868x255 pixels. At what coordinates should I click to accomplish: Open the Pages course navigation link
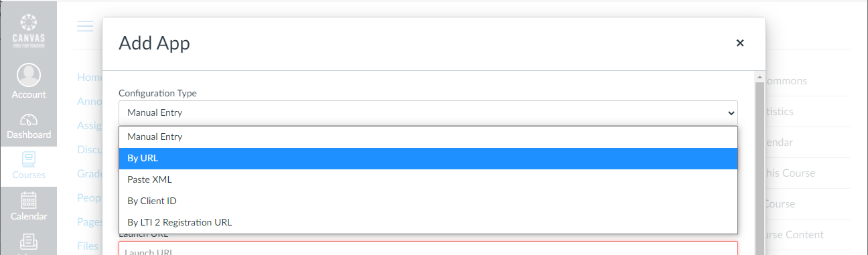(x=89, y=222)
